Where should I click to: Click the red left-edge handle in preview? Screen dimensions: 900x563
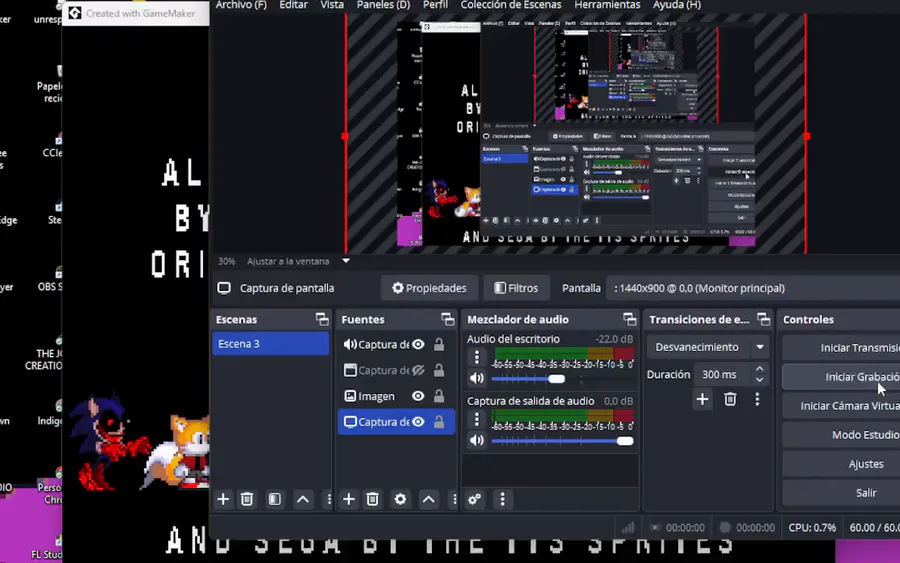[344, 136]
